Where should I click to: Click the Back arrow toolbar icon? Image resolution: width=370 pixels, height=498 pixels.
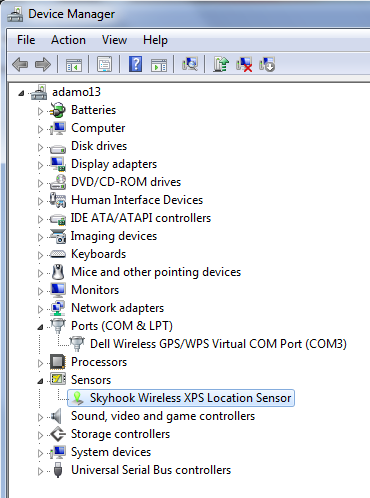click(20, 64)
